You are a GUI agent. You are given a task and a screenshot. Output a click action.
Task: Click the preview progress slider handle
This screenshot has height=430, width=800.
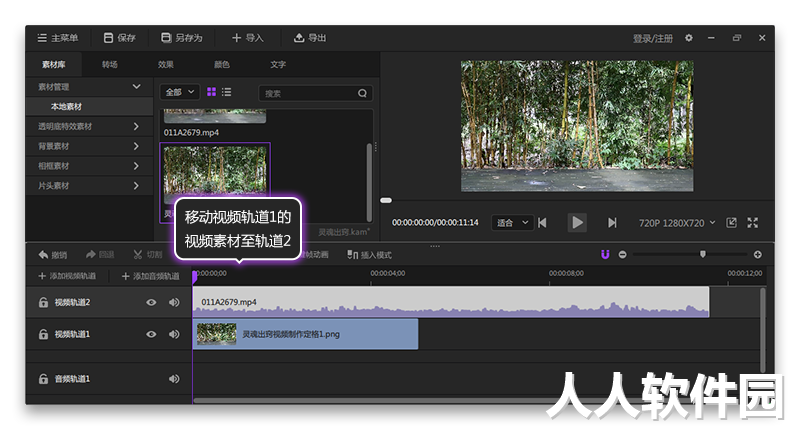click(x=386, y=200)
